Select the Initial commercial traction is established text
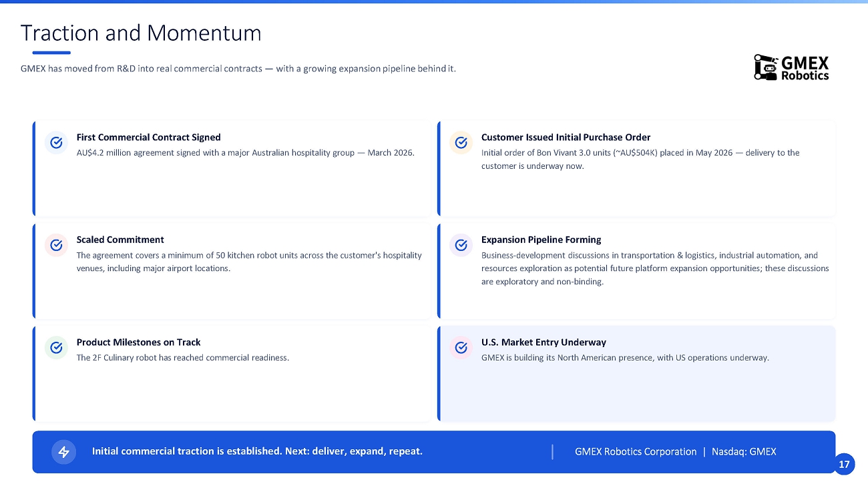Screen dimensions: 868x488 [x=257, y=451]
